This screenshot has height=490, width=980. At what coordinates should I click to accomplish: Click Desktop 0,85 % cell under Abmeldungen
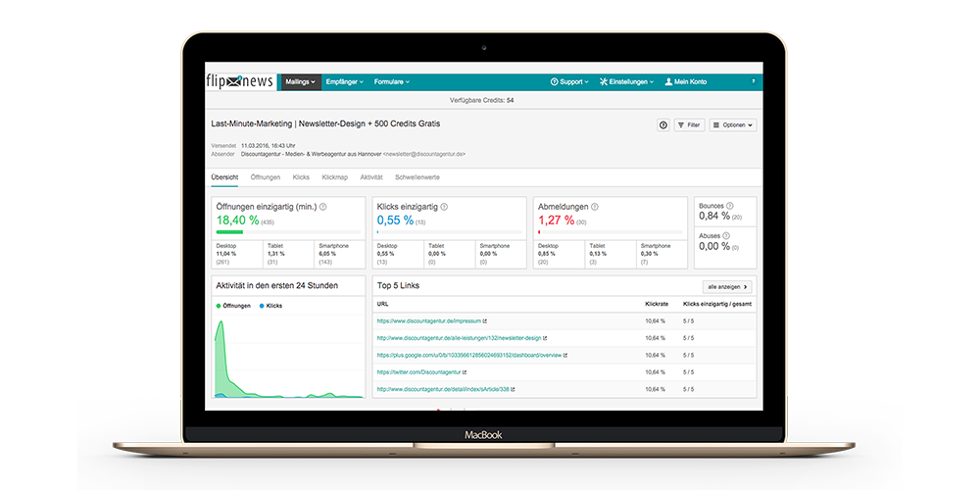click(x=559, y=254)
